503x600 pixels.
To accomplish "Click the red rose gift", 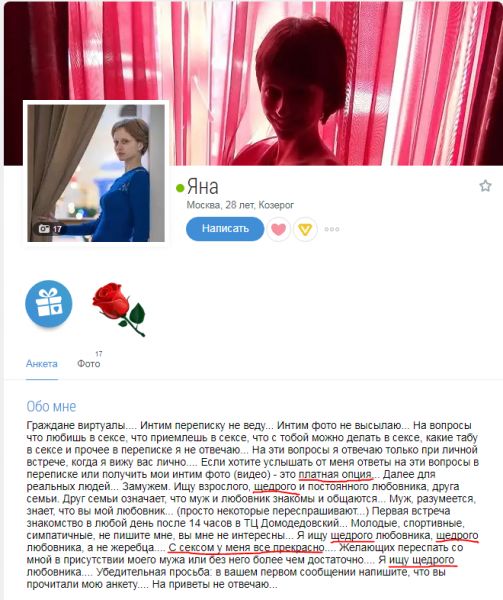I will pos(119,309).
